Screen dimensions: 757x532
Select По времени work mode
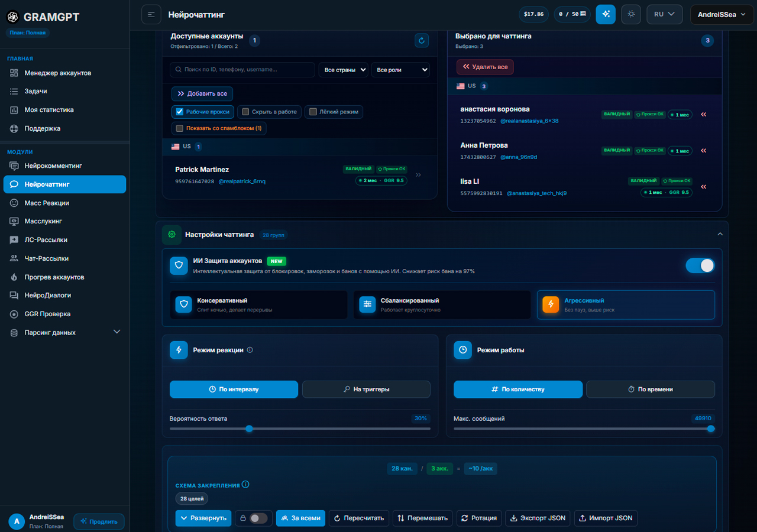651,390
